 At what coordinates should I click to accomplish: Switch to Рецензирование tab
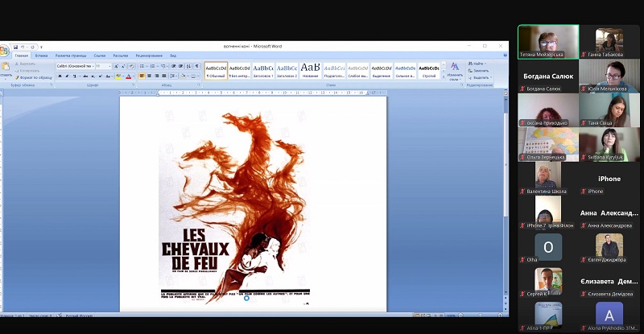pos(149,56)
